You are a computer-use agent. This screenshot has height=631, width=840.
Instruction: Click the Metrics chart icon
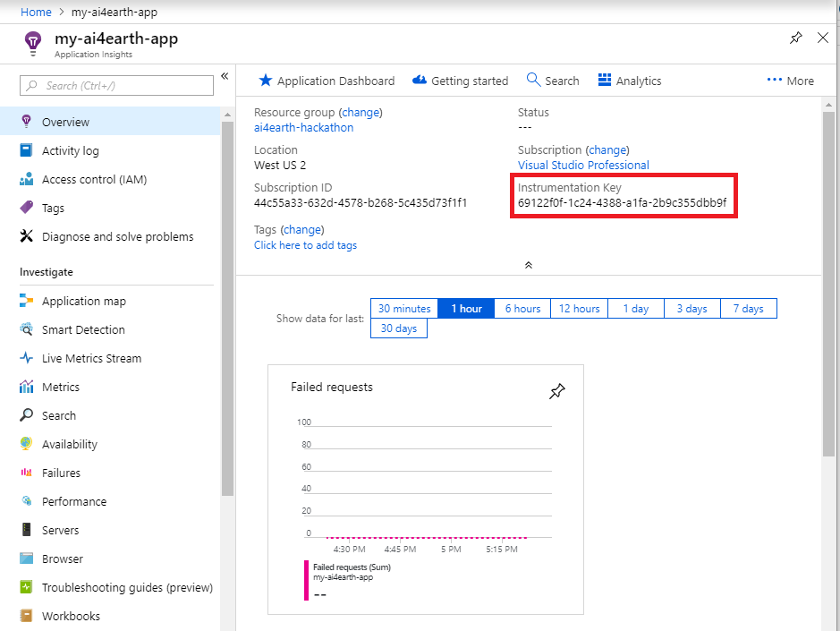point(26,387)
